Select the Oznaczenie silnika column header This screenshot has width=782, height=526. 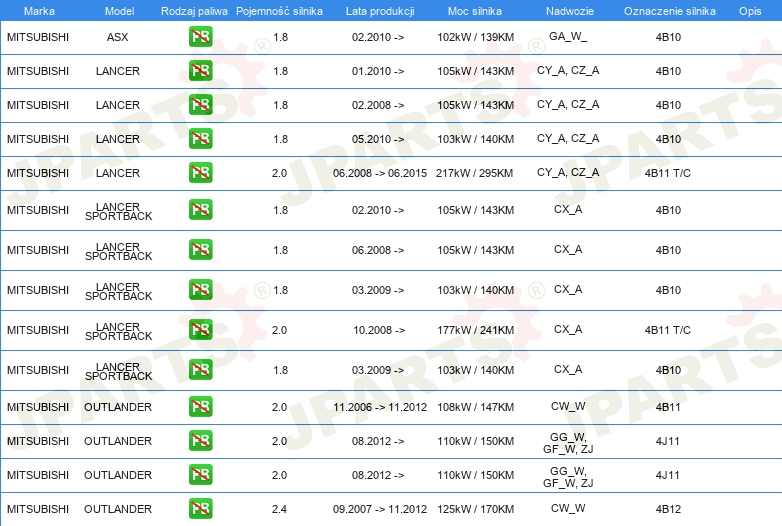coord(670,11)
